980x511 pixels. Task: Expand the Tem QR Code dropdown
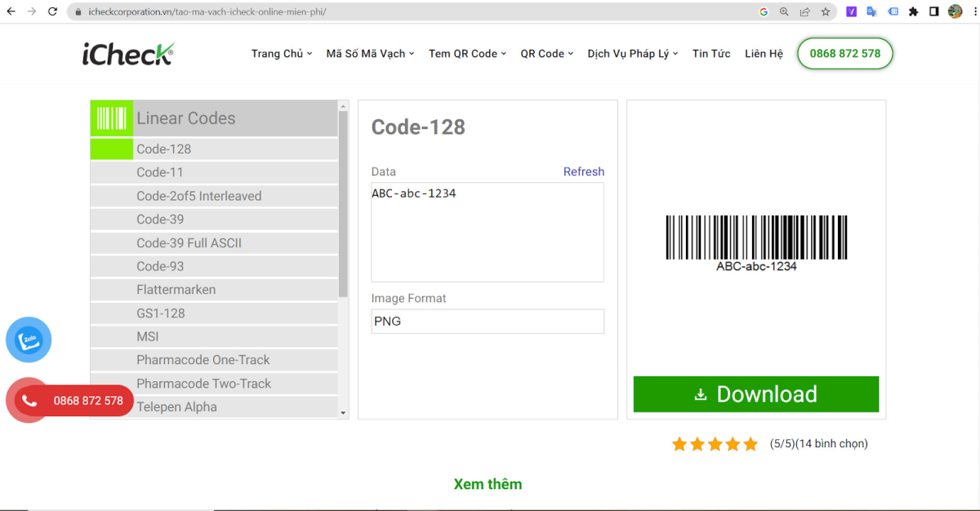point(467,54)
